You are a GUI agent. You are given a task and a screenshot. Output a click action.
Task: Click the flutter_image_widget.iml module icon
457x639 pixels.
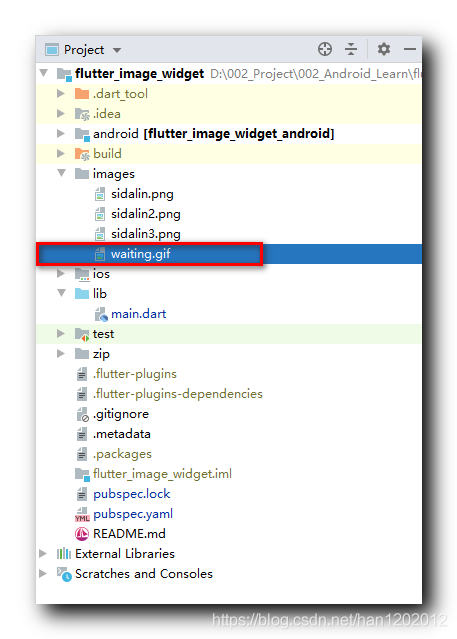pyautogui.click(x=82, y=474)
